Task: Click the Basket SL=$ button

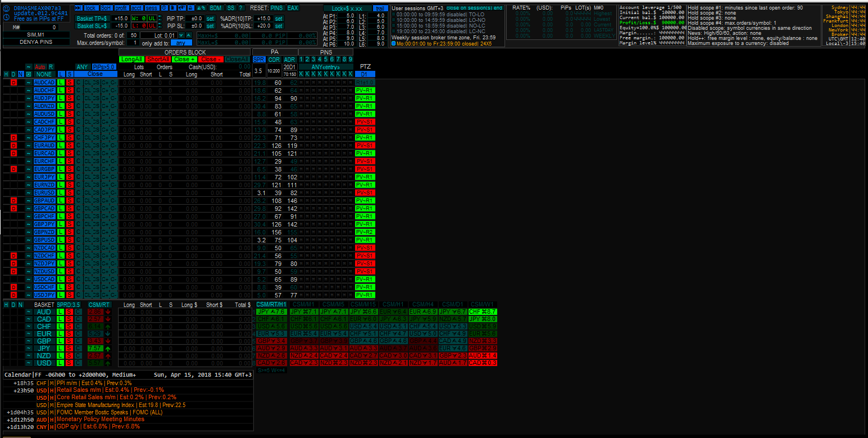Action: 92,26
